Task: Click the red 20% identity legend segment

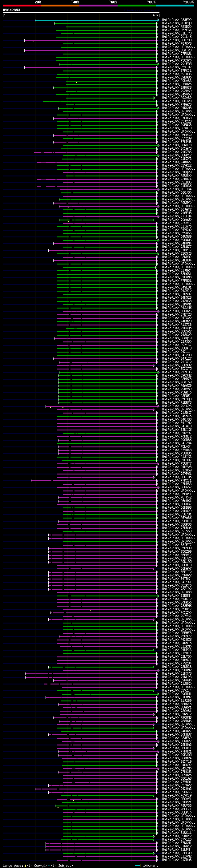Action: pyautogui.click(x=22, y=6)
